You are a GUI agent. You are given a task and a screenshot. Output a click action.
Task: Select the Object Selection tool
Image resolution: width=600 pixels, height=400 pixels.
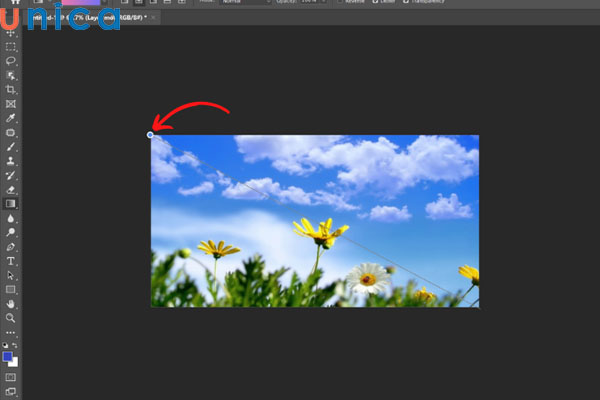10,75
